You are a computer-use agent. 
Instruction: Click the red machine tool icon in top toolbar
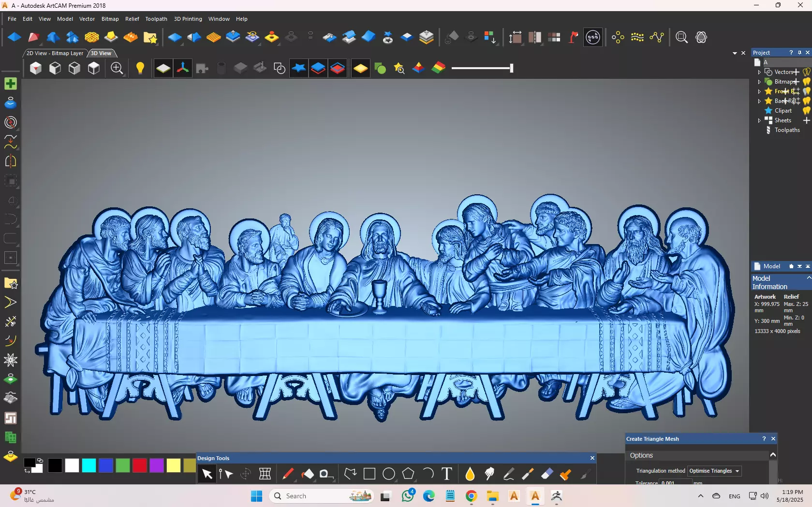(x=574, y=37)
